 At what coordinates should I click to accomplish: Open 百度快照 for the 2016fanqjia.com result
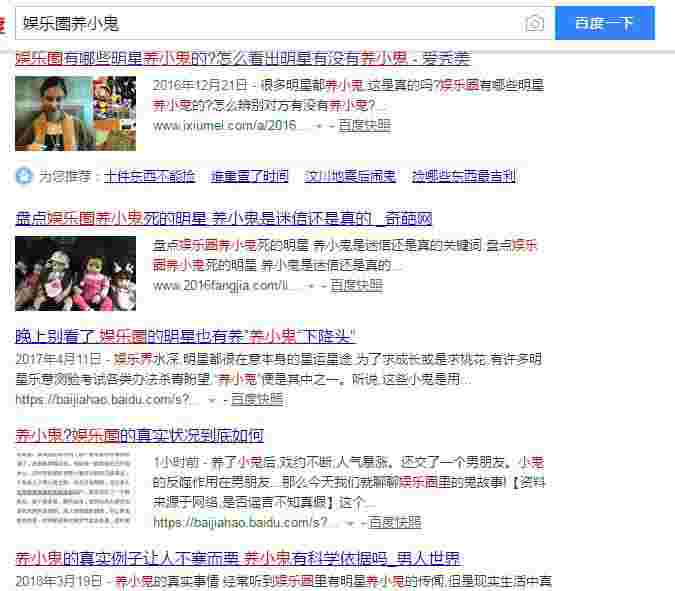(356, 285)
